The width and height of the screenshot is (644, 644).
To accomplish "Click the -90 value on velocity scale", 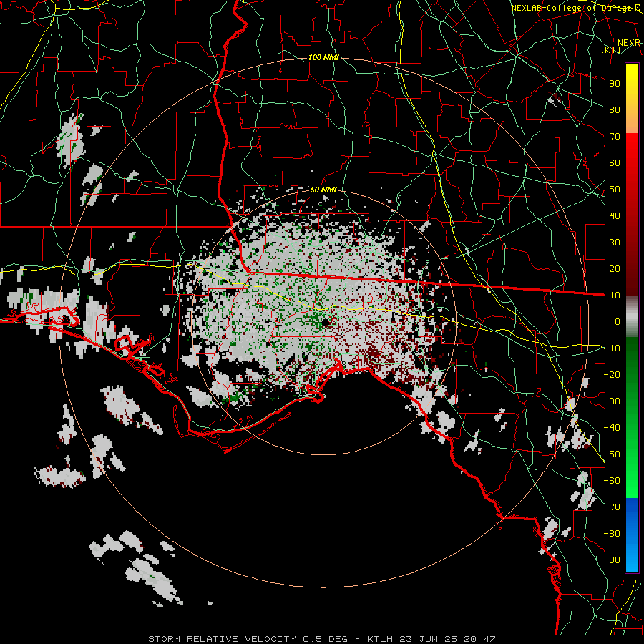I will [612, 560].
